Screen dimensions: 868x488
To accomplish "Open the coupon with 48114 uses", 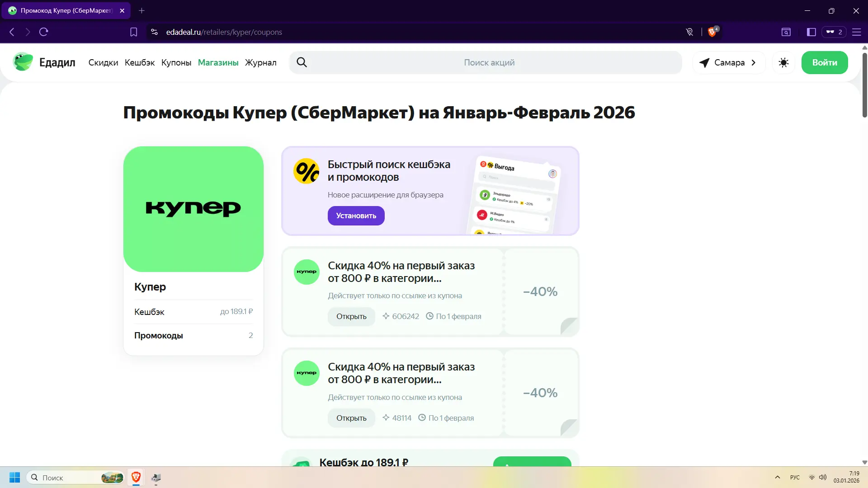I will 351,418.
